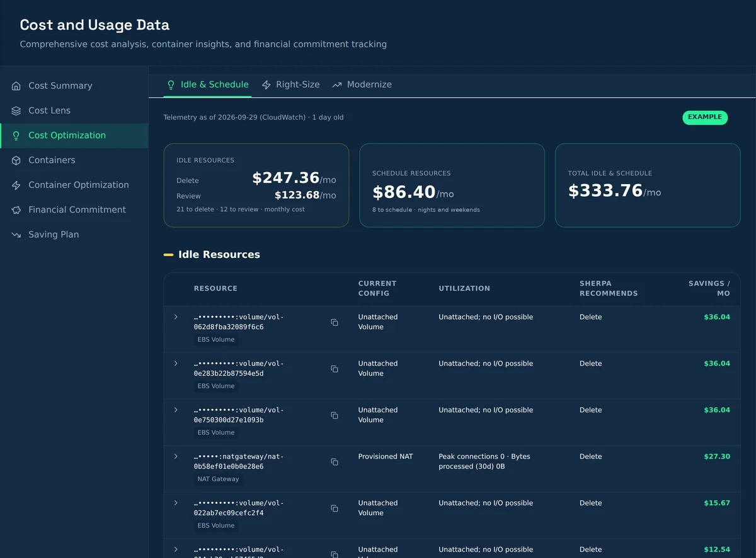Expand row for nat-0b58ef01e0b0e28e6
This screenshot has height=558, width=756.
coord(176,456)
